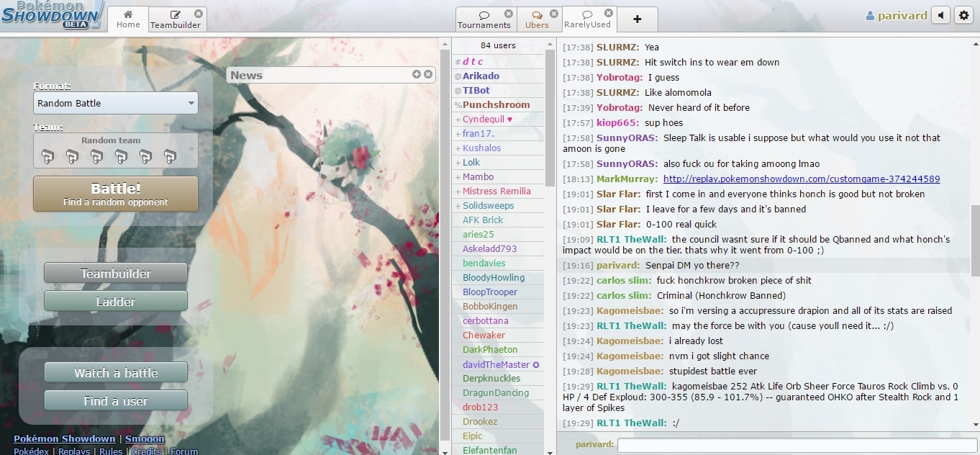
Task: Select user fran17. in user list
Action: click(498, 133)
